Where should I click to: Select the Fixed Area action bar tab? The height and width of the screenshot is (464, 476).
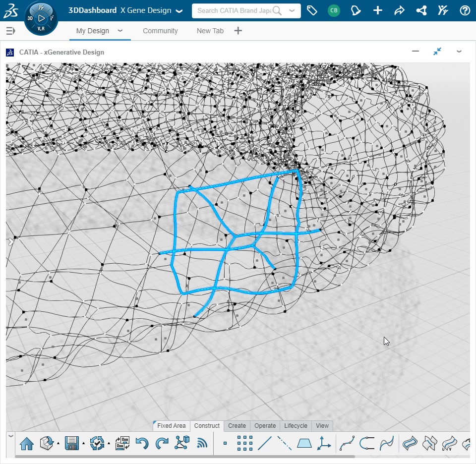point(172,426)
